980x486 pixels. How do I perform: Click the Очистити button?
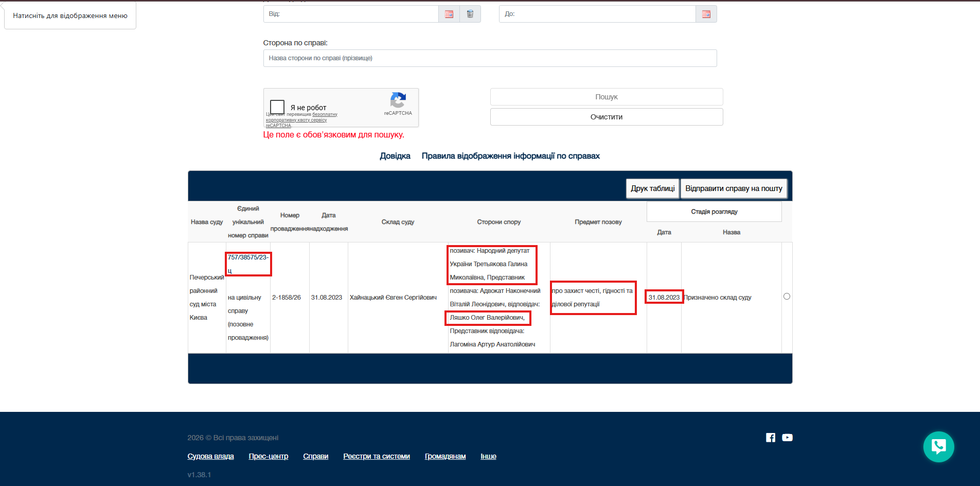coord(607,117)
